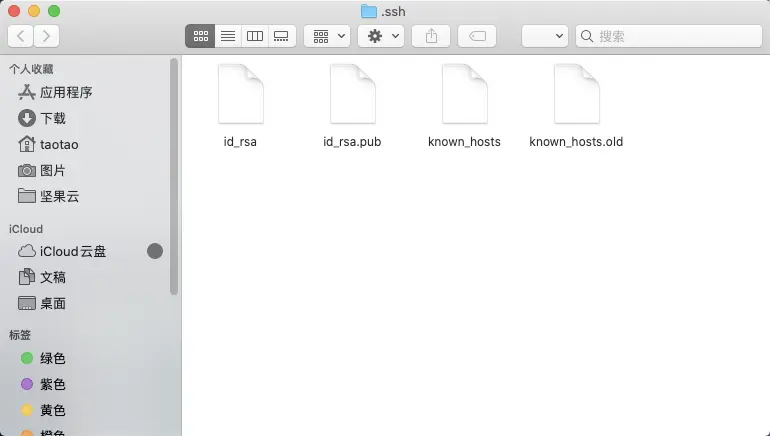Close the .ssh Finder window
This screenshot has height=436, width=770.
click(14, 11)
